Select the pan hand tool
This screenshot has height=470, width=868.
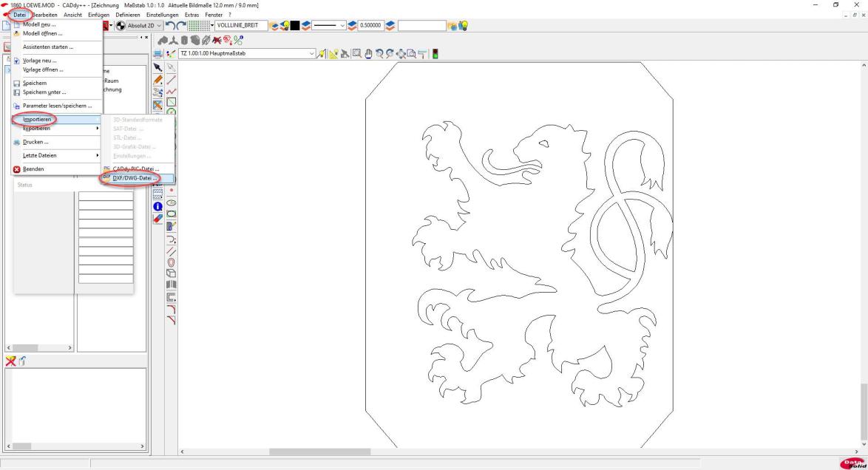(368, 54)
